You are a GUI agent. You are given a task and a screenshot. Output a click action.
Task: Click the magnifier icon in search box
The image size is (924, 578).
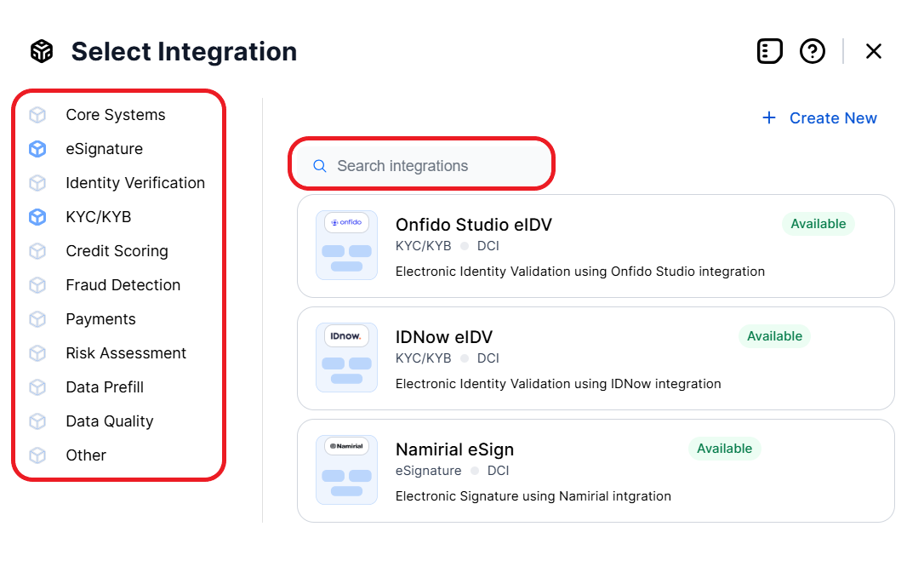click(320, 166)
